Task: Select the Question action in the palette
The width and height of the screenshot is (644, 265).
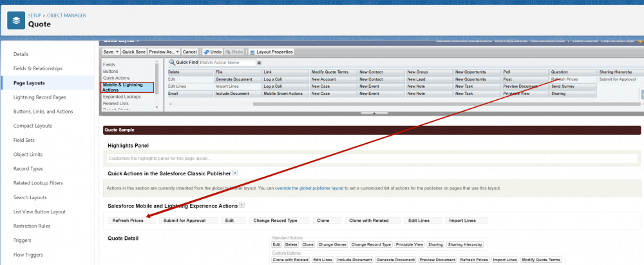Action: click(573, 72)
